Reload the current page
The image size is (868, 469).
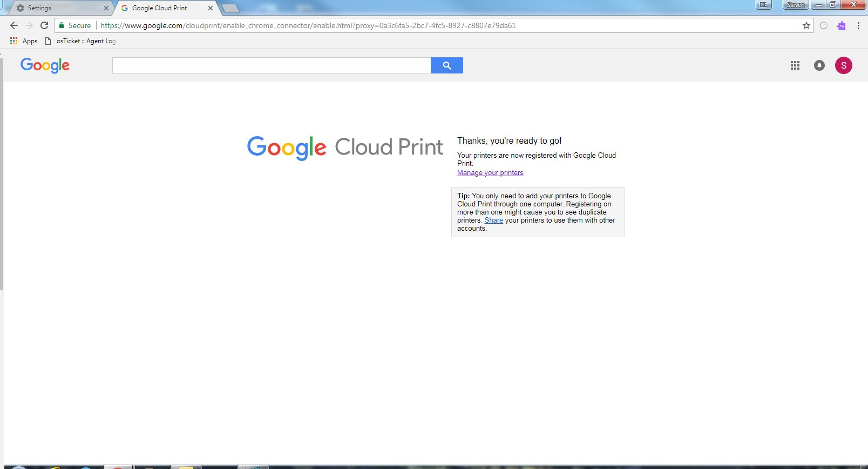pos(44,25)
